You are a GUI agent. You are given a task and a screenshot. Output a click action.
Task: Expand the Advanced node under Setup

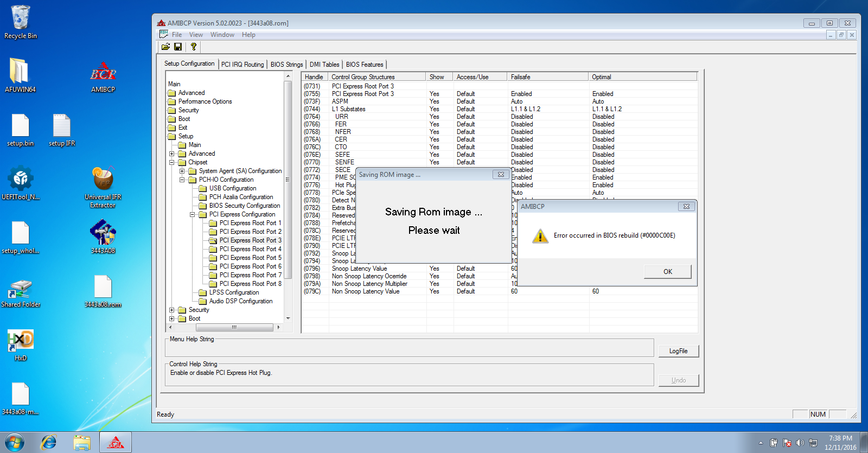coord(172,154)
